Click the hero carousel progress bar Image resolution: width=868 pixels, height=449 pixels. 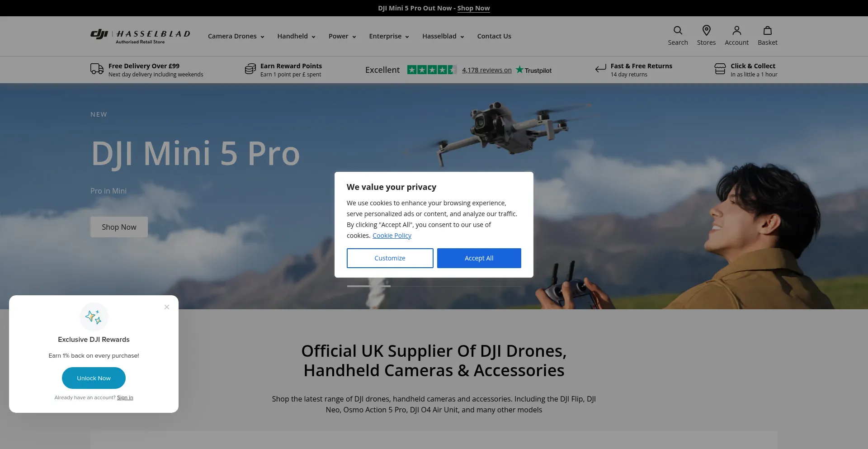click(434, 286)
